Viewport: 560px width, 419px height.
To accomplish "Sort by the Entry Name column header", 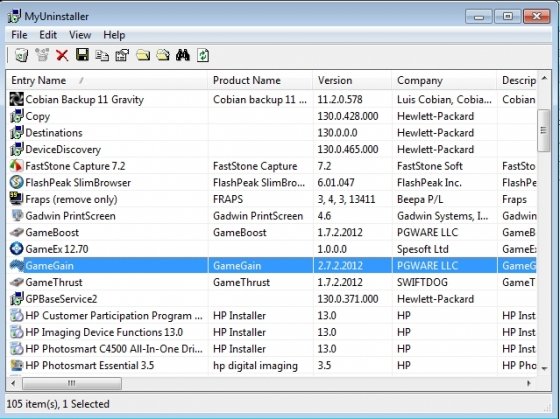I will coord(107,80).
